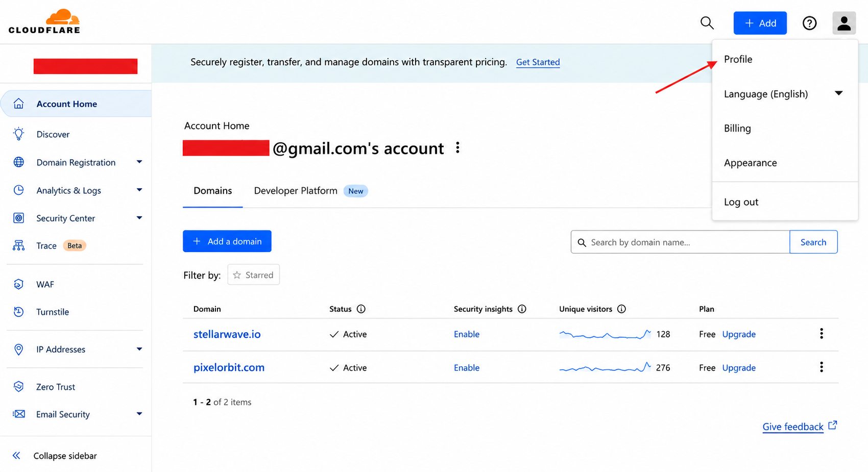Screen dimensions: 868x472
Task: Open pixelorbit.com row three-dot menu
Action: [822, 367]
